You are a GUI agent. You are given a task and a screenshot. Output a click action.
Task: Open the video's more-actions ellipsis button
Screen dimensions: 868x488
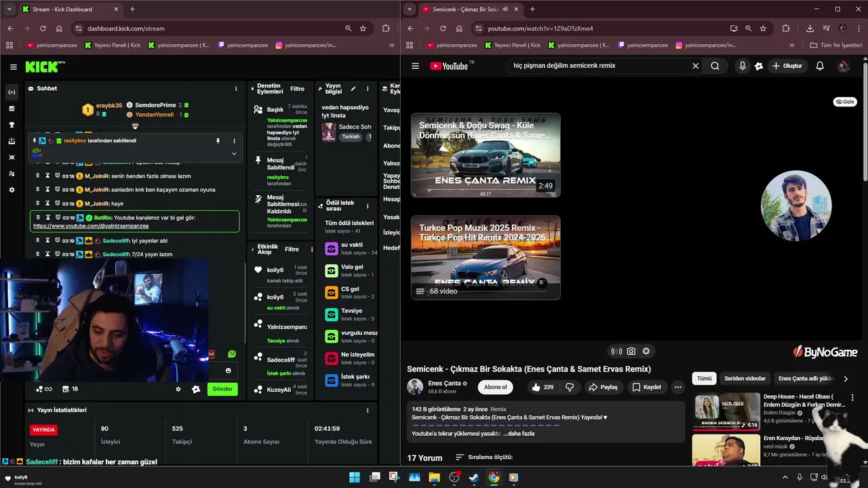point(677,387)
